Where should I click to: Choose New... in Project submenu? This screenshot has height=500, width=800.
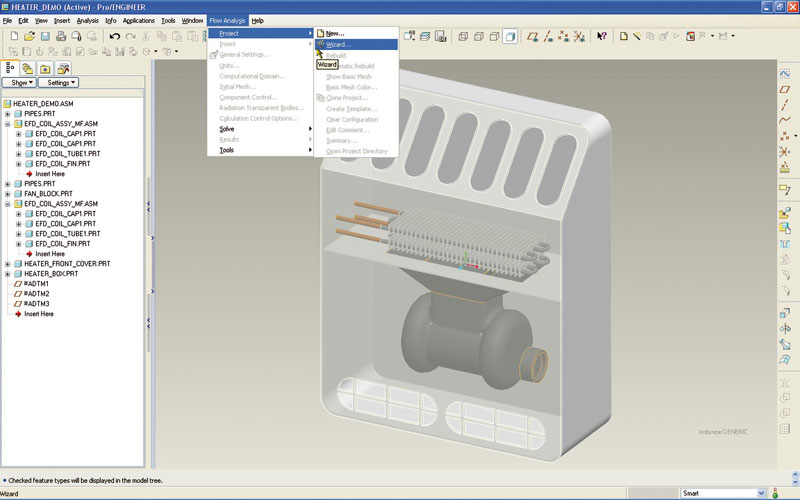[356, 34]
